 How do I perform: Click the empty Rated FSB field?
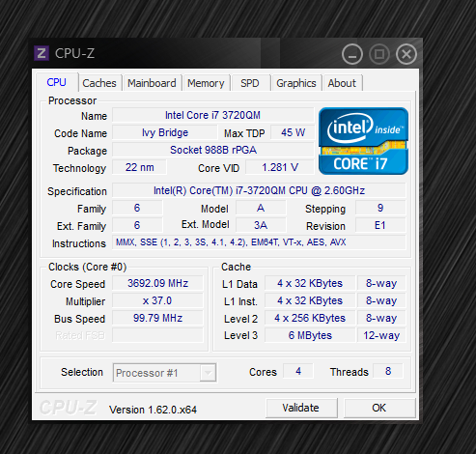[x=157, y=335]
